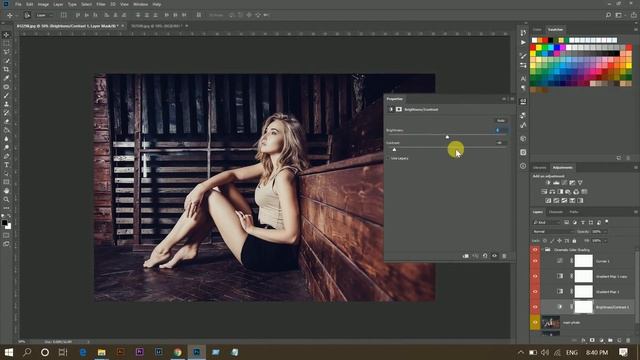Click the add layer mask icon in Layers footer

click(x=592, y=340)
